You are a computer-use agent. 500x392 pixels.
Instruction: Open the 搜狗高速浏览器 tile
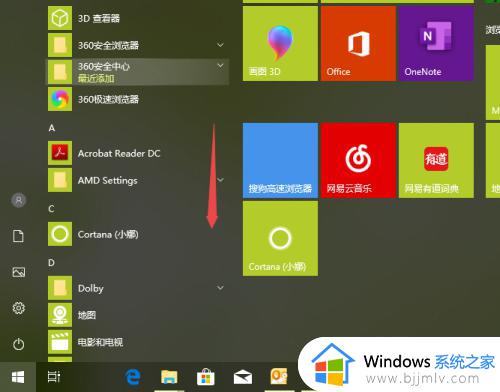pyautogui.click(x=280, y=160)
